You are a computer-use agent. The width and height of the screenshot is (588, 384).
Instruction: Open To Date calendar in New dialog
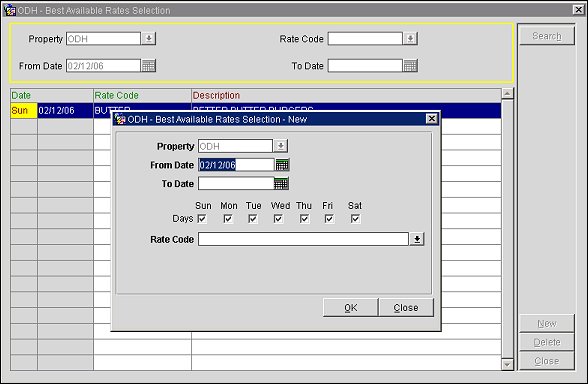coord(281,183)
